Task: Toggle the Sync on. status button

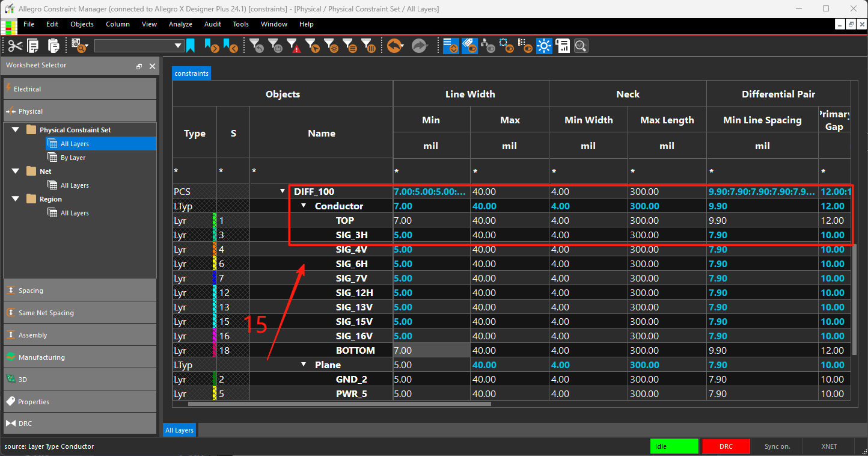Action: click(777, 446)
